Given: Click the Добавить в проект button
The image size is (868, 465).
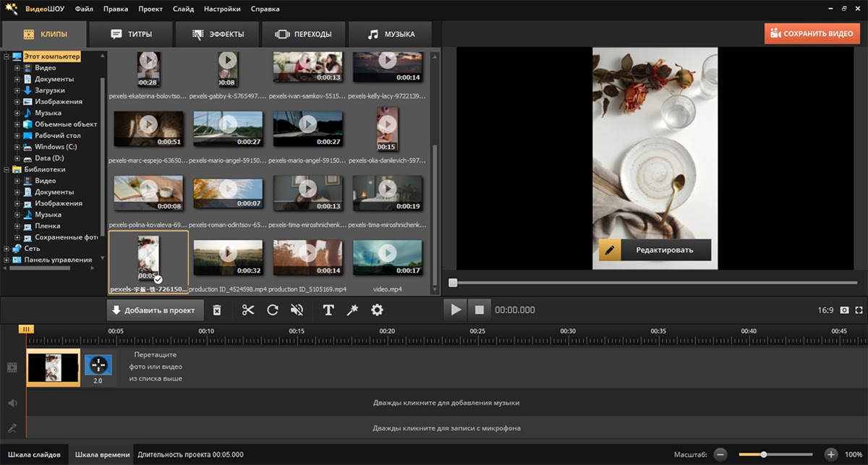Looking at the screenshot, I should click(156, 310).
